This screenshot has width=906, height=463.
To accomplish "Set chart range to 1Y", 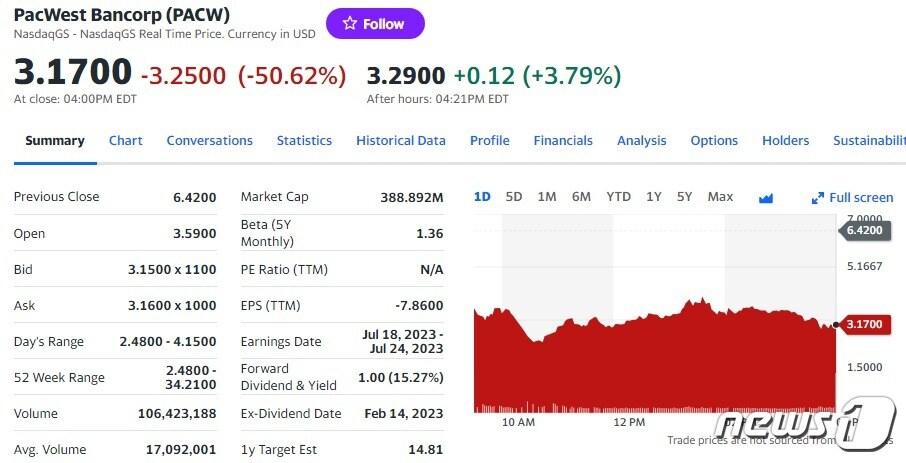I will tap(653, 197).
